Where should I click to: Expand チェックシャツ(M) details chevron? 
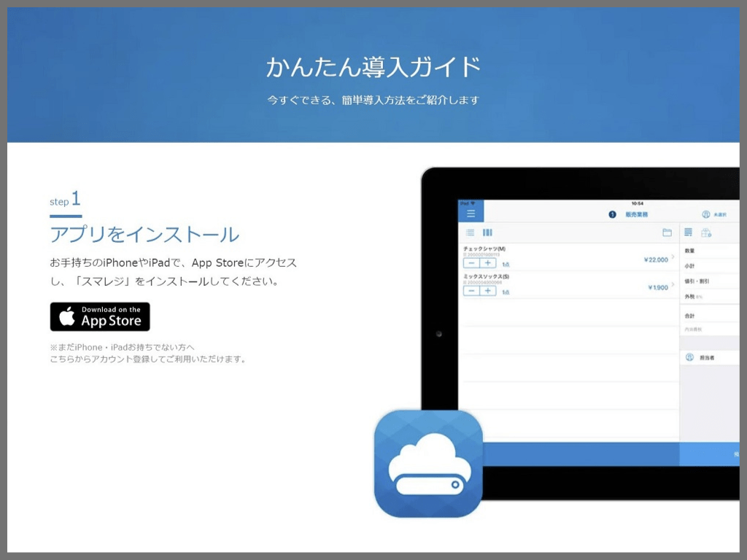[x=673, y=257]
